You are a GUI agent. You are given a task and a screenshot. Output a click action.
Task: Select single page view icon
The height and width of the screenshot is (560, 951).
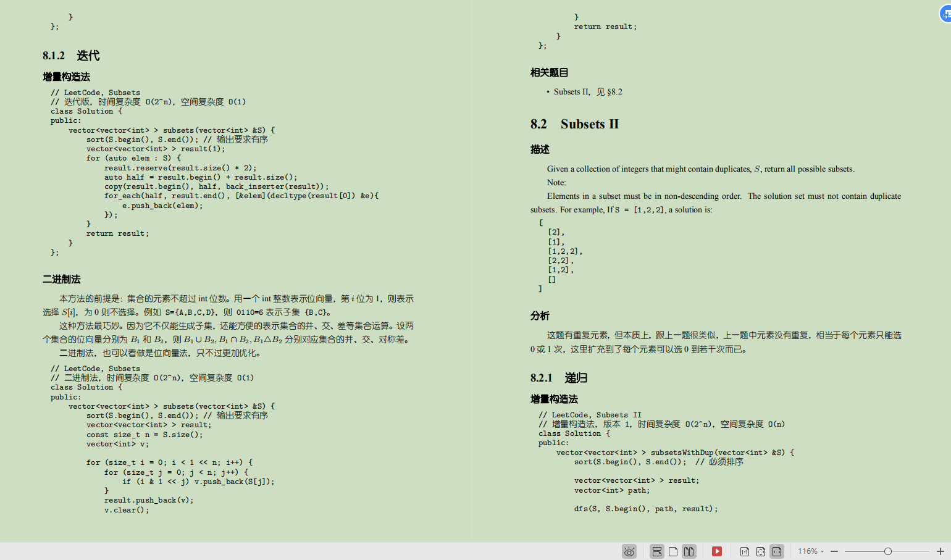coord(673,551)
